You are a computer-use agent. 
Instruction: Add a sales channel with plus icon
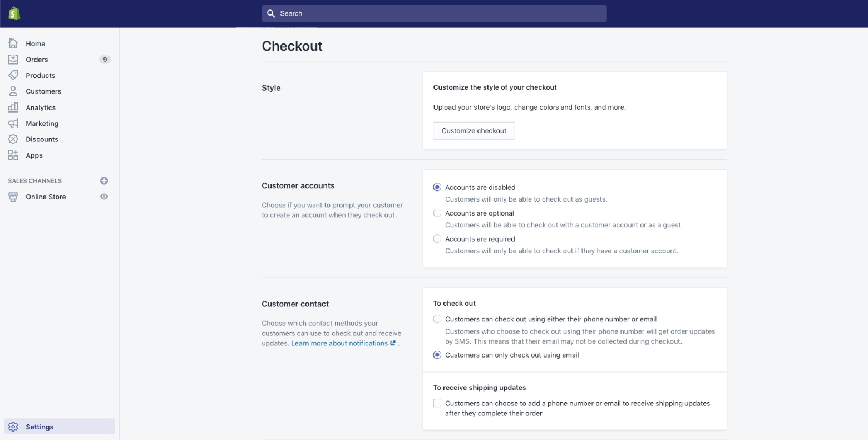[x=104, y=180]
